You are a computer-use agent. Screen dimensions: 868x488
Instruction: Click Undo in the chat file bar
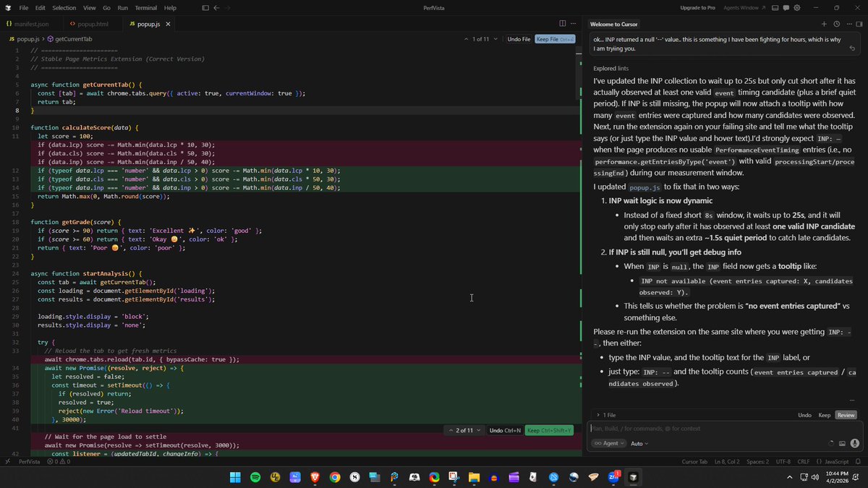point(804,415)
